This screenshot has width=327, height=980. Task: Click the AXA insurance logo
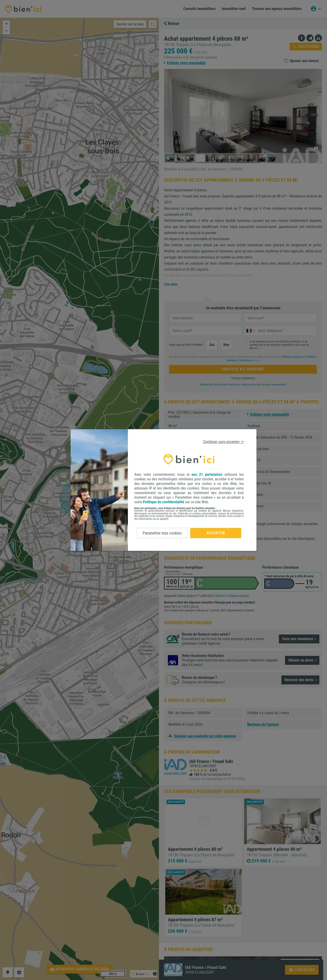click(x=173, y=660)
